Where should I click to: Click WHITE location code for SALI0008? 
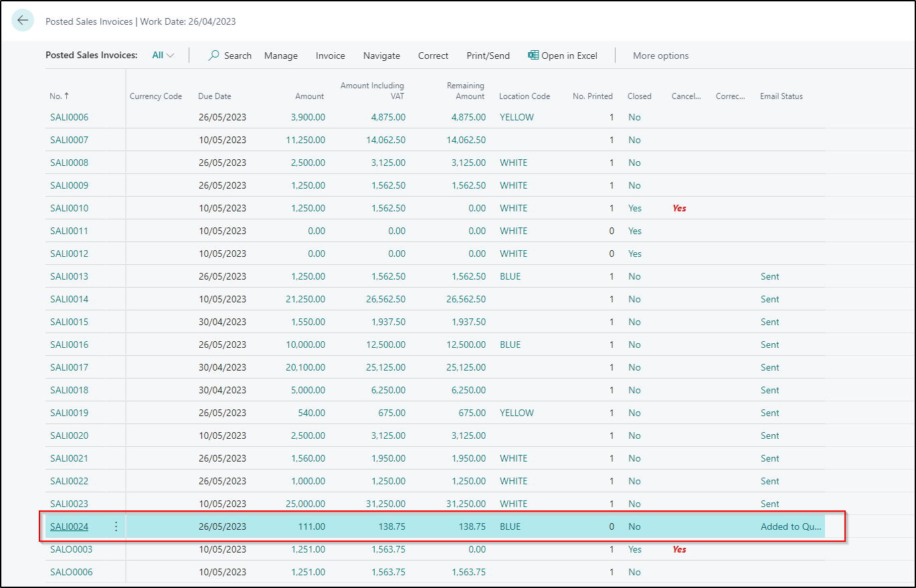tap(513, 163)
